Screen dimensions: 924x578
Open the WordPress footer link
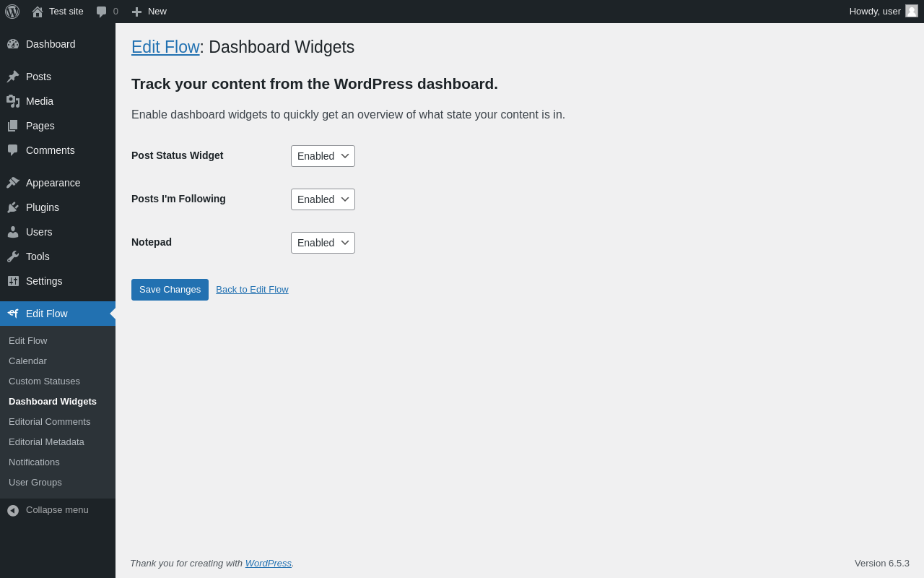click(269, 563)
